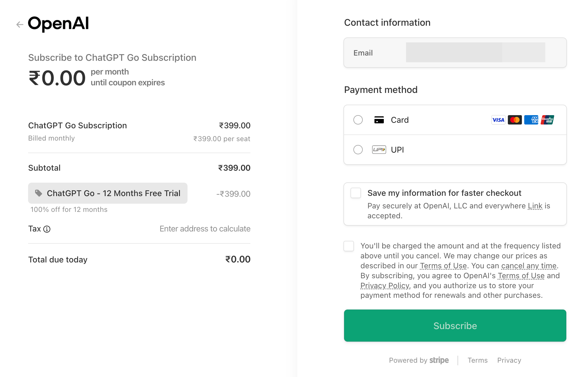Click the American Express logo
Screen dimensions: 588x377
click(x=531, y=120)
